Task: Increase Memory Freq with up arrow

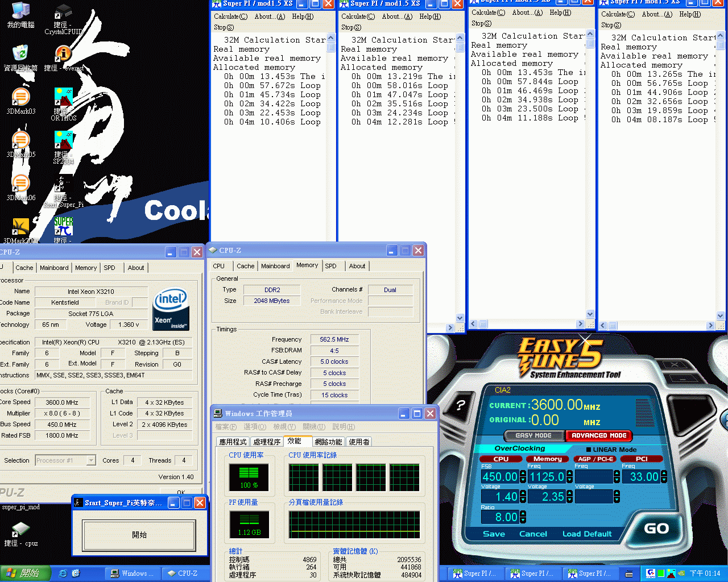Action: click(x=569, y=473)
